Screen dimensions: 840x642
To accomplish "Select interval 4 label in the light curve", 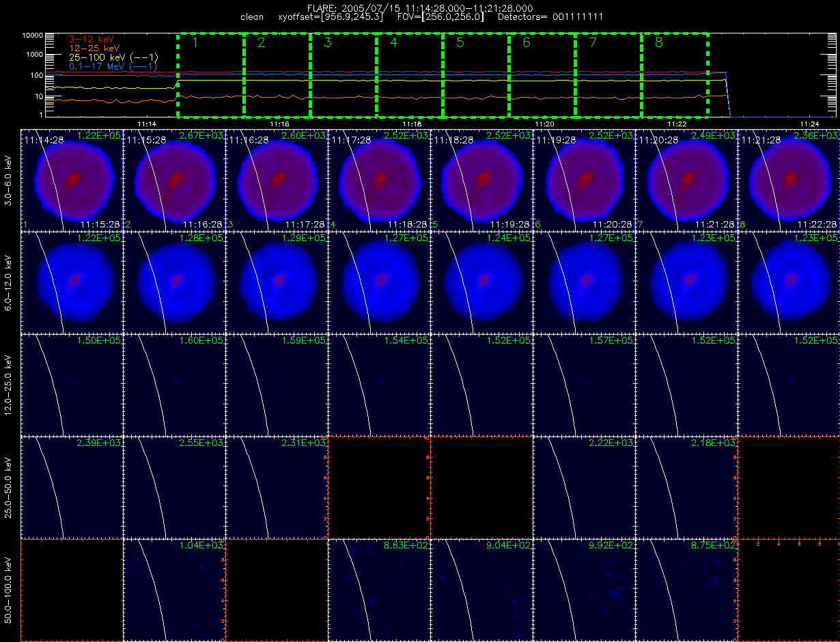I will pyautogui.click(x=393, y=43).
